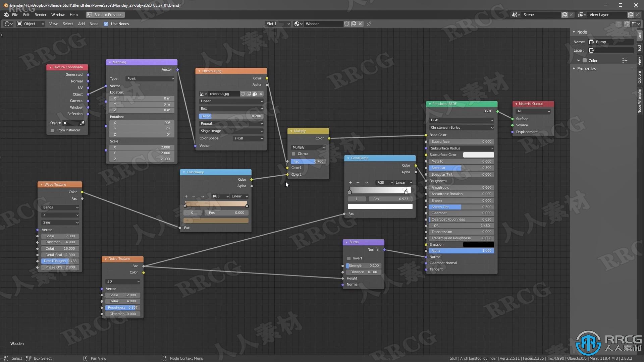Click the fake user shield for Wooden material

coord(347,24)
